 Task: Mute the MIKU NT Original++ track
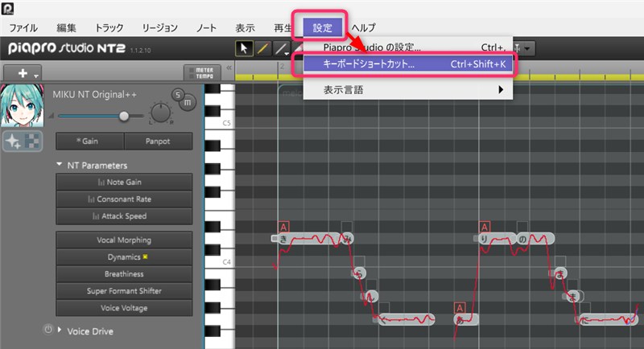[x=188, y=102]
